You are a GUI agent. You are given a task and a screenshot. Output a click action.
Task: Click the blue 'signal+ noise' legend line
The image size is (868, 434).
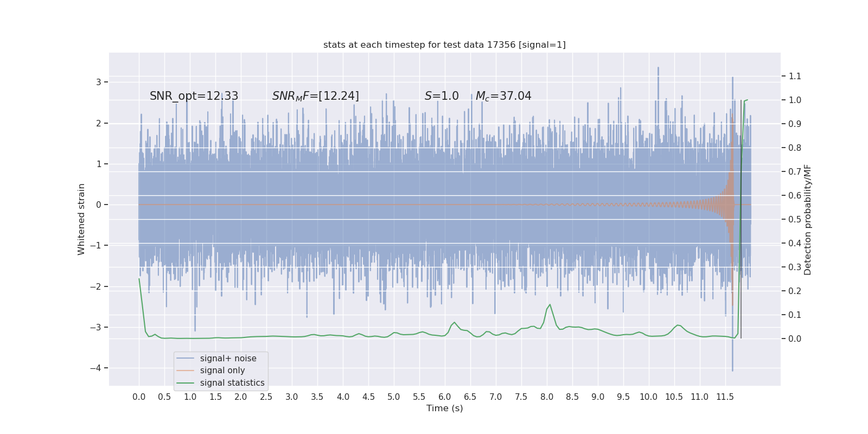[x=185, y=359]
